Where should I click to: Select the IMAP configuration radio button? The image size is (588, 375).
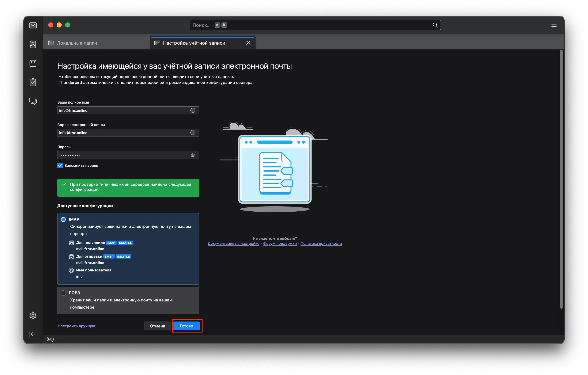point(63,219)
